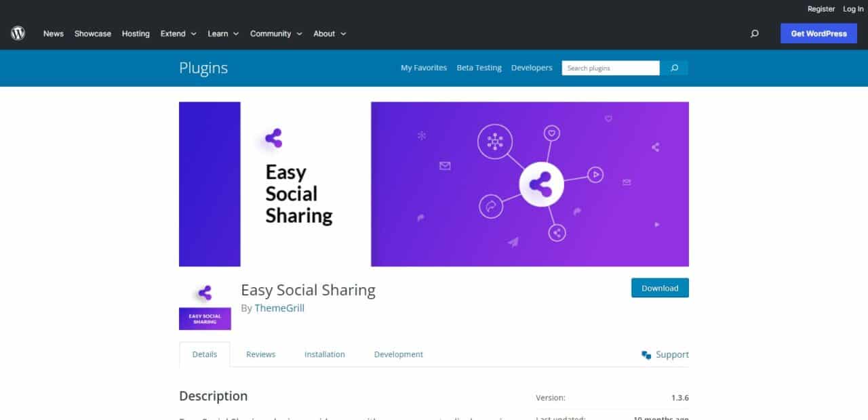
Task: Expand the Extend menu
Action: (x=178, y=33)
